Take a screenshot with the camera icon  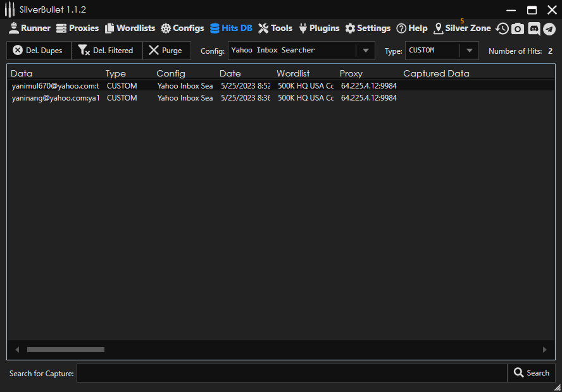point(518,28)
